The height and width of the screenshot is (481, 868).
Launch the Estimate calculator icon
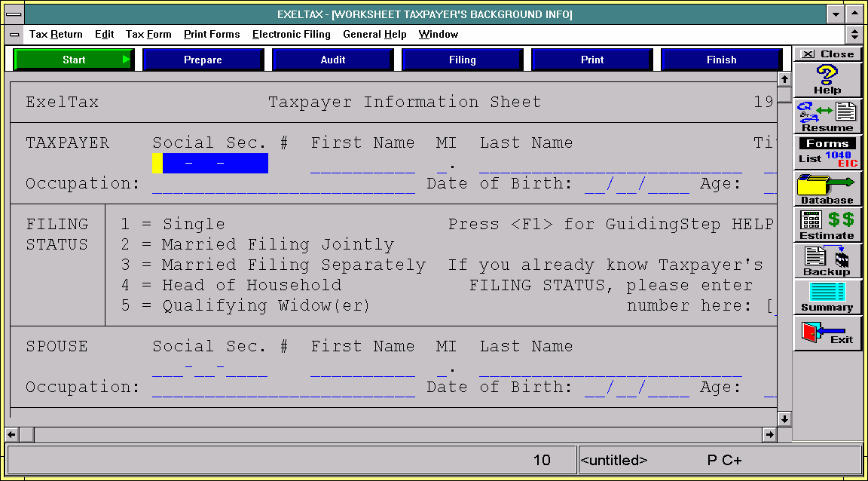[827, 224]
